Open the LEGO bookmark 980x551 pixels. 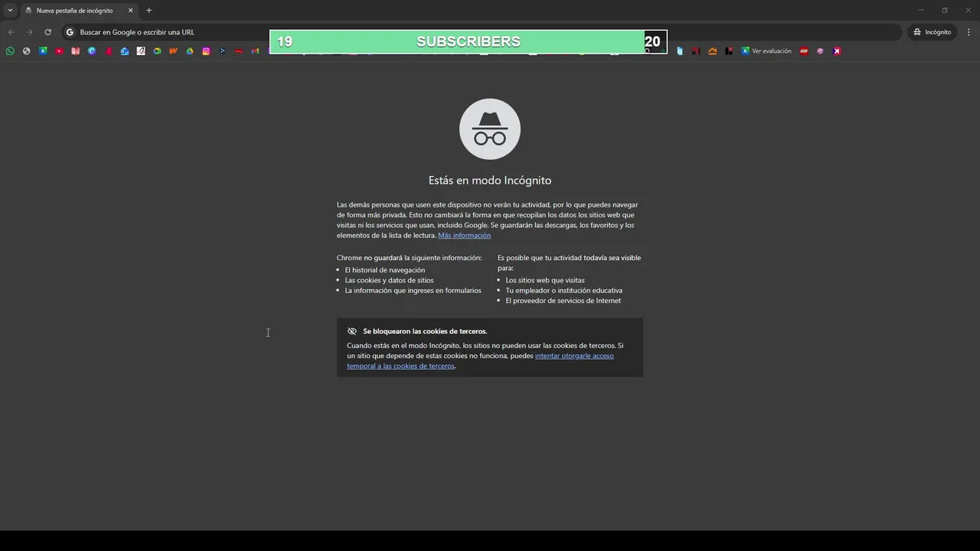point(804,51)
